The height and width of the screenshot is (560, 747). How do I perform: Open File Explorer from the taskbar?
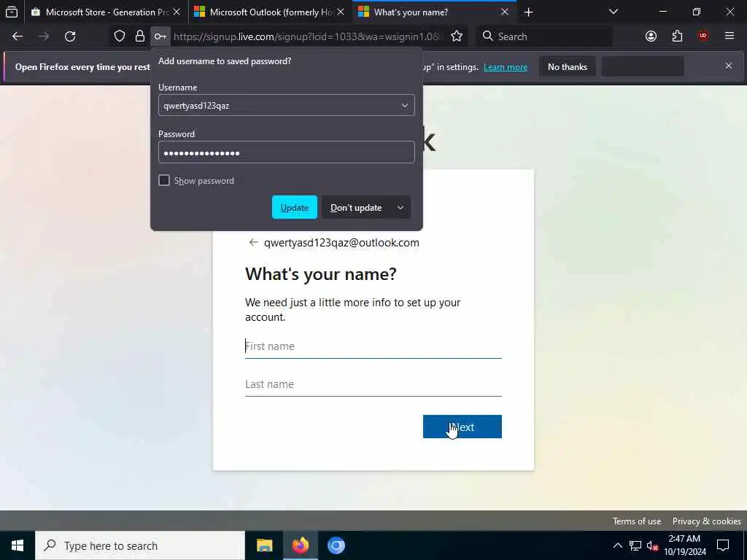[x=264, y=545]
